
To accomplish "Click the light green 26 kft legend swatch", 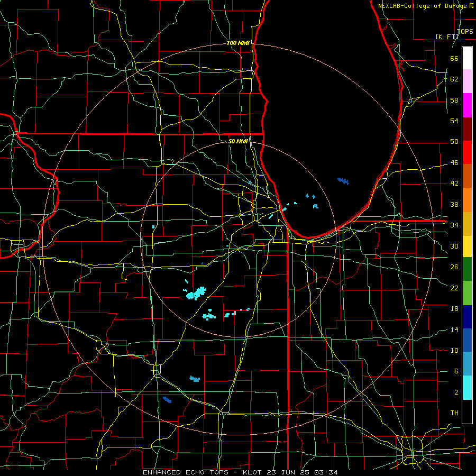I will [x=467, y=293].
